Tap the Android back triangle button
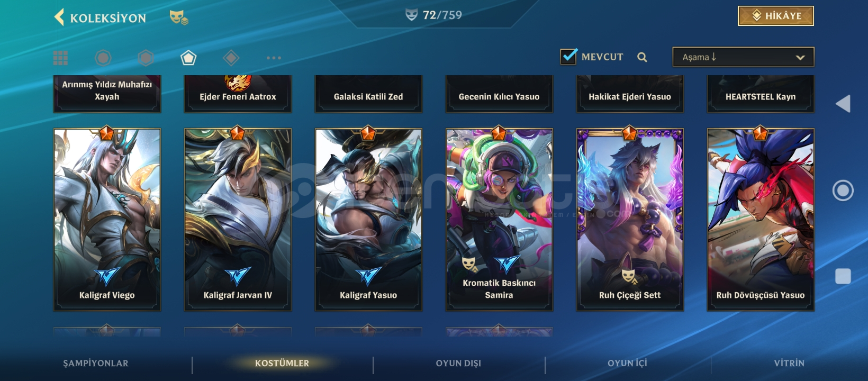 (x=843, y=104)
